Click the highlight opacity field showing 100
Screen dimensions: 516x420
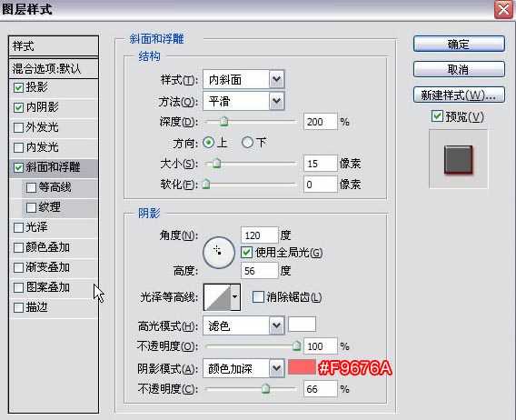(x=321, y=346)
